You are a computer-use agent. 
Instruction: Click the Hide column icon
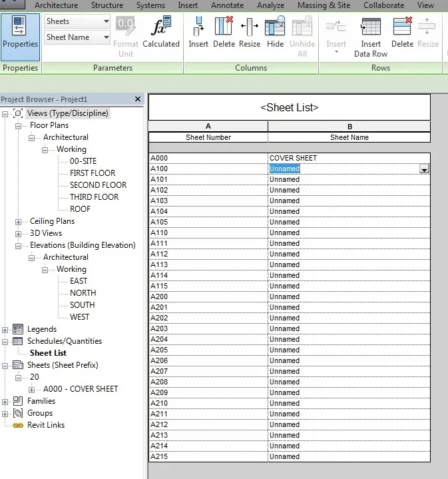click(275, 26)
